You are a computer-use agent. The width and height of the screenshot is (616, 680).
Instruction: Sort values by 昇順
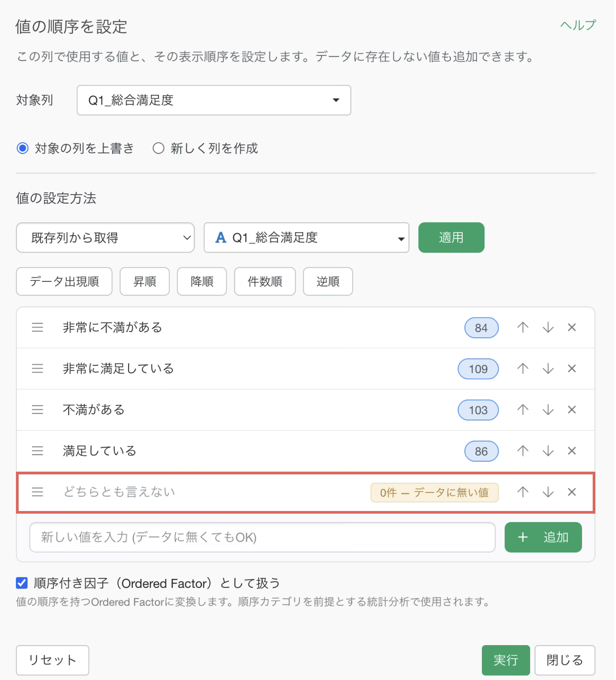(145, 282)
